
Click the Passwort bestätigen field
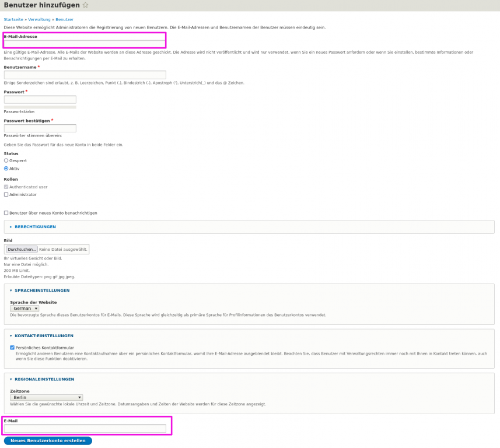point(40,128)
